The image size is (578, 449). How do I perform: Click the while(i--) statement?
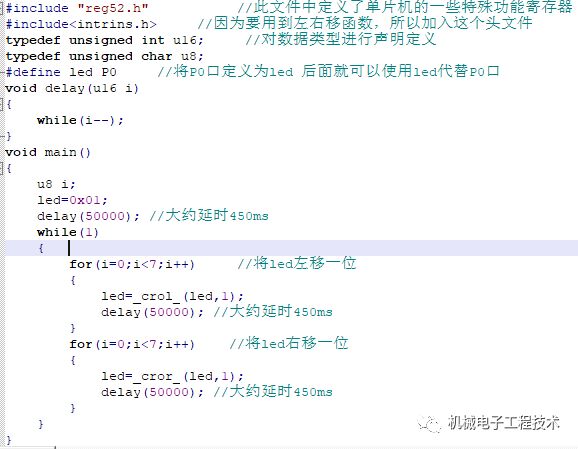[80, 120]
